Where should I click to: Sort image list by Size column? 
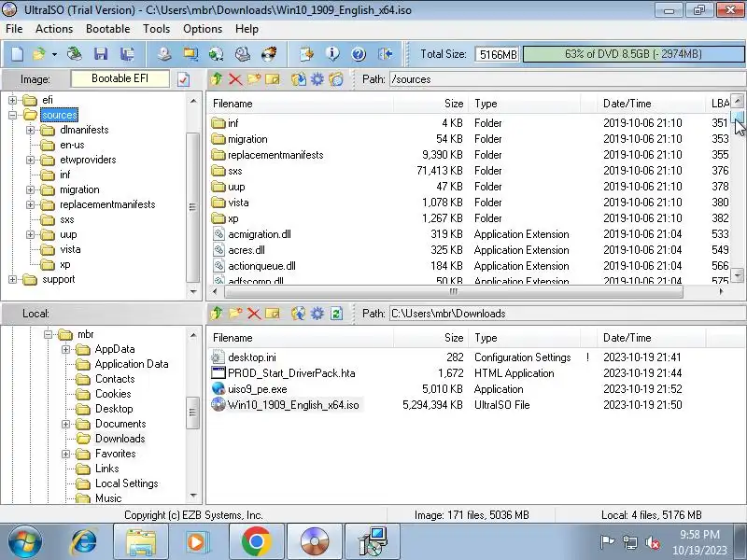[x=430, y=104]
